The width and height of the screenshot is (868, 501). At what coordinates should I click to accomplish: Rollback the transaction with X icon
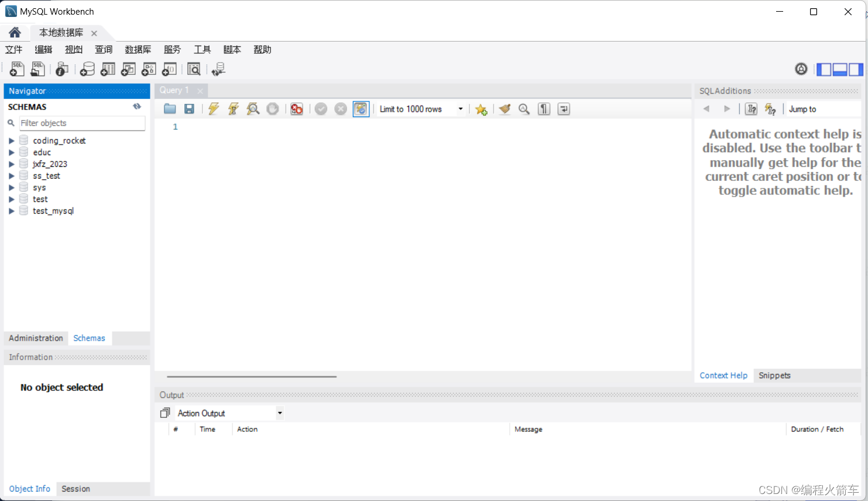341,109
